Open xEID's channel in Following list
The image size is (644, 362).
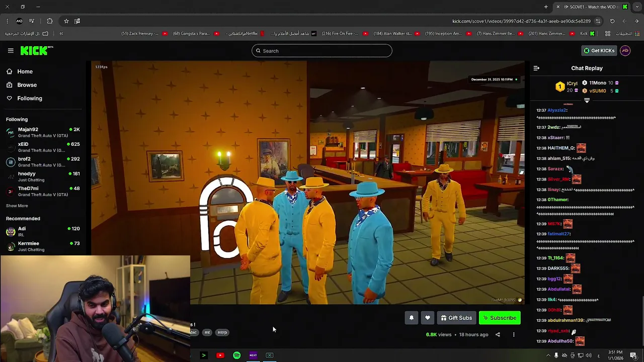click(x=43, y=147)
